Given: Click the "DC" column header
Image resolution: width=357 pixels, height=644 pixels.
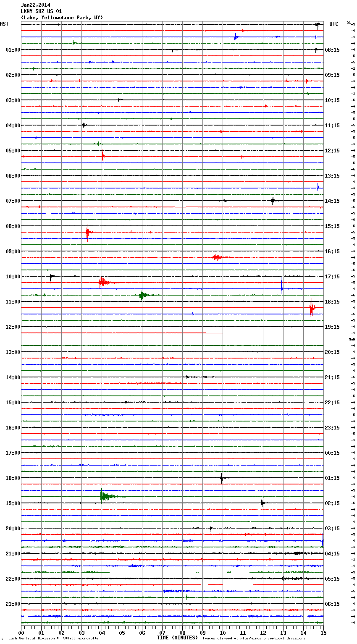Looking at the screenshot, I should pyautogui.click(x=349, y=23).
